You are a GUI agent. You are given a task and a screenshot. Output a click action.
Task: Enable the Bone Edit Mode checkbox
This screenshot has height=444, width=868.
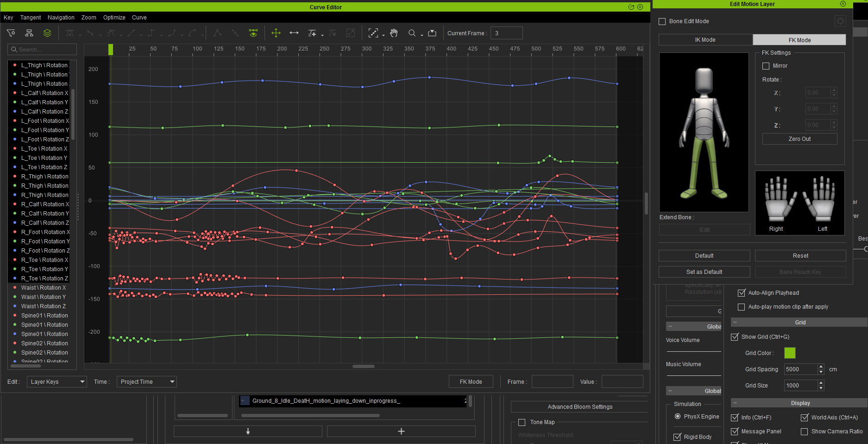coord(662,21)
